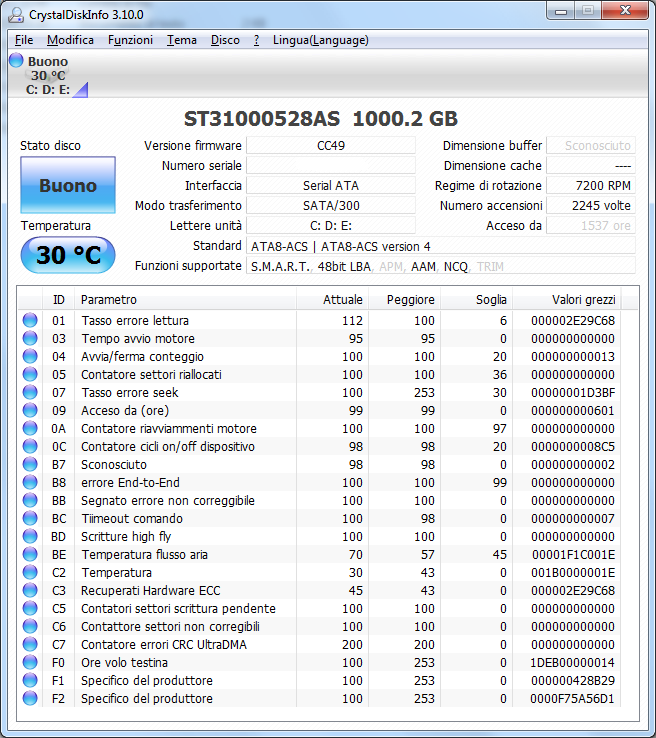656x738 pixels.
Task: Click the Funzioni supportate field
Action: pyautogui.click(x=441, y=266)
